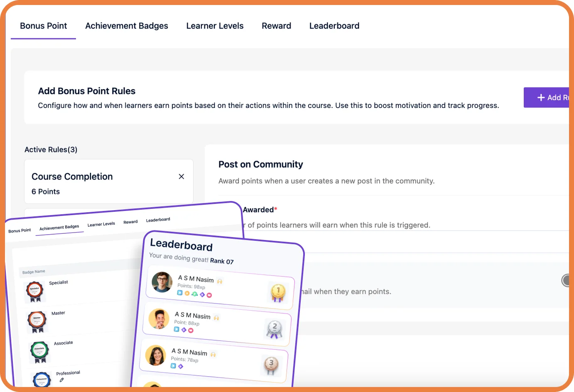Remove the Course Completion rule

pyautogui.click(x=182, y=176)
